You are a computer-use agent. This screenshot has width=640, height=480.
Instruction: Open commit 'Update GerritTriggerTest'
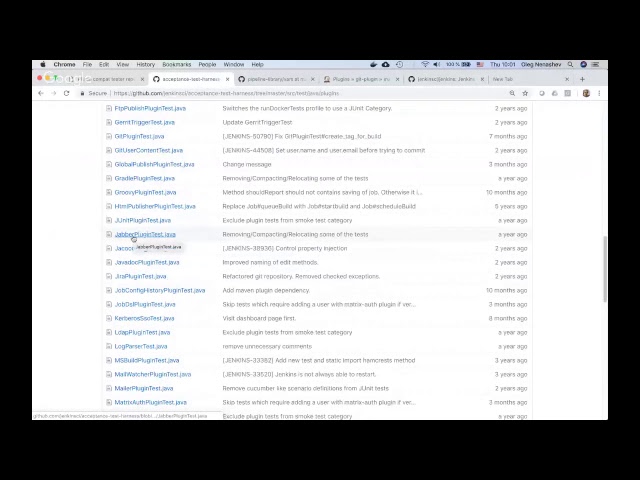coord(257,122)
